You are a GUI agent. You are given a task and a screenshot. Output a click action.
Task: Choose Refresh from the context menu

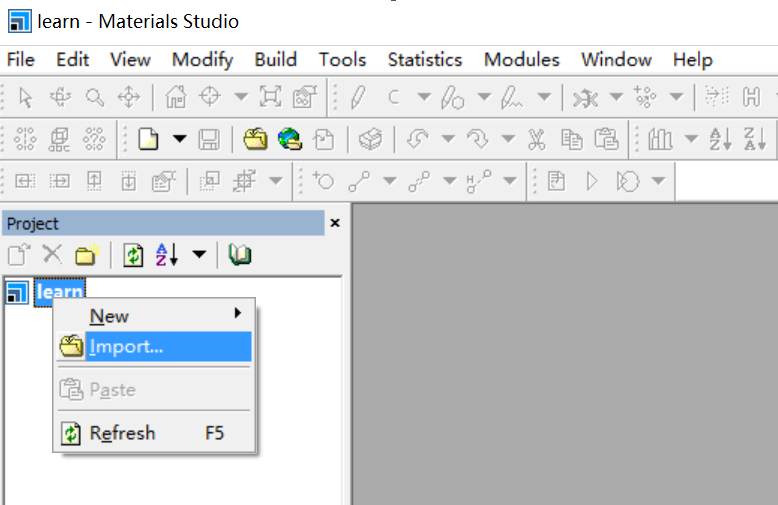click(154, 433)
